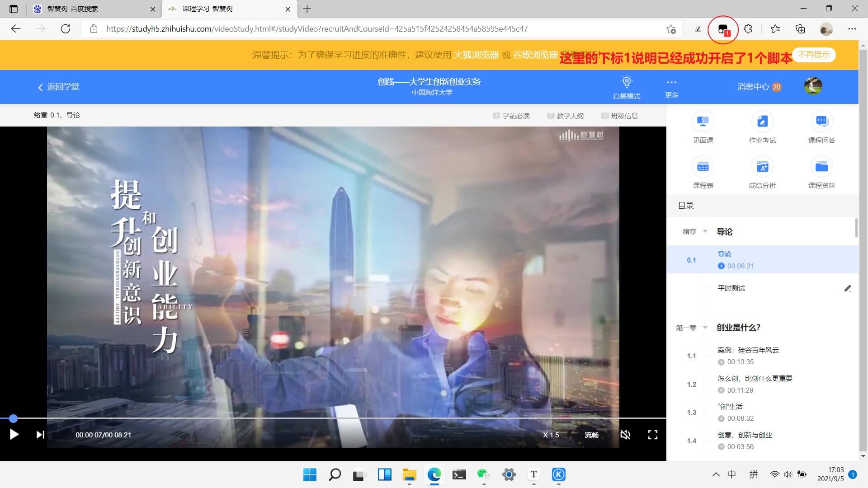Screen dimensions: 868x488
Task: Open taskbar Search
Action: (335, 474)
